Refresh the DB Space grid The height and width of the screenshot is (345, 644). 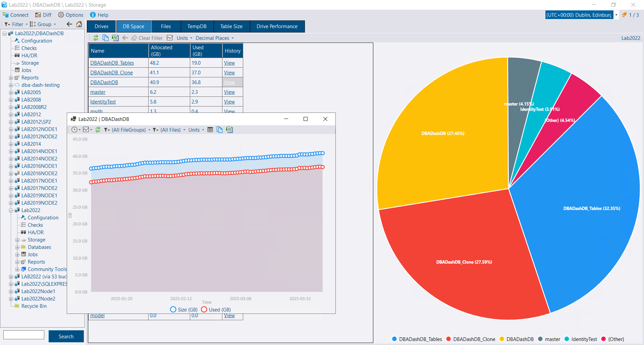pyautogui.click(x=96, y=38)
